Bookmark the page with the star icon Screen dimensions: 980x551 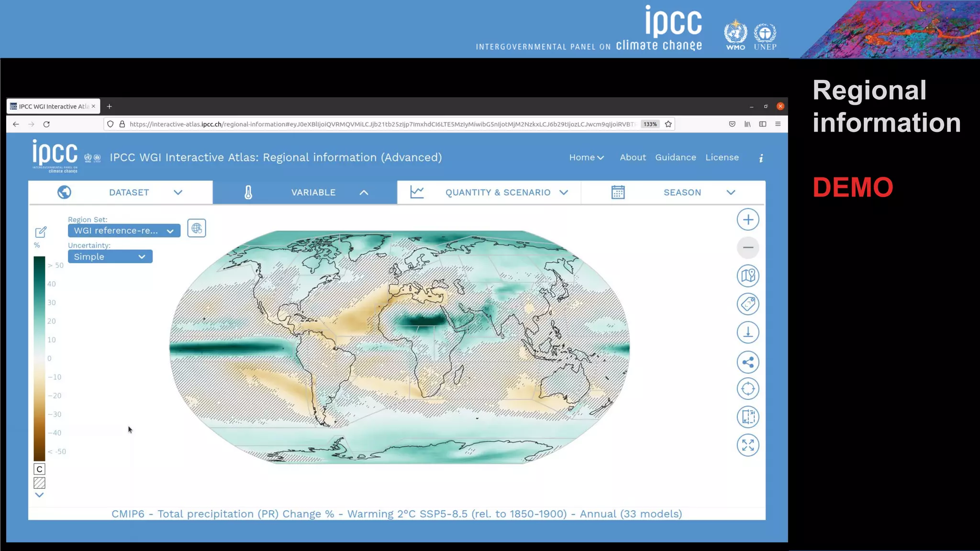[x=668, y=124]
